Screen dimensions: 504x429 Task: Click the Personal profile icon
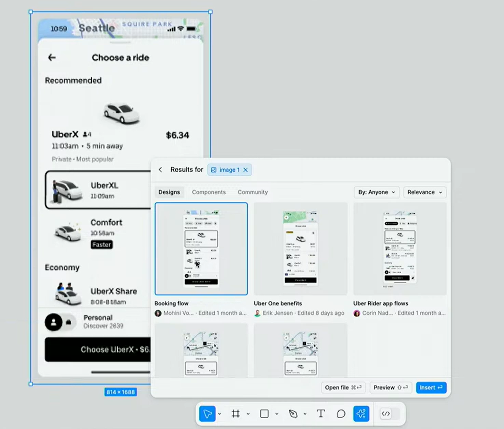pos(53,322)
